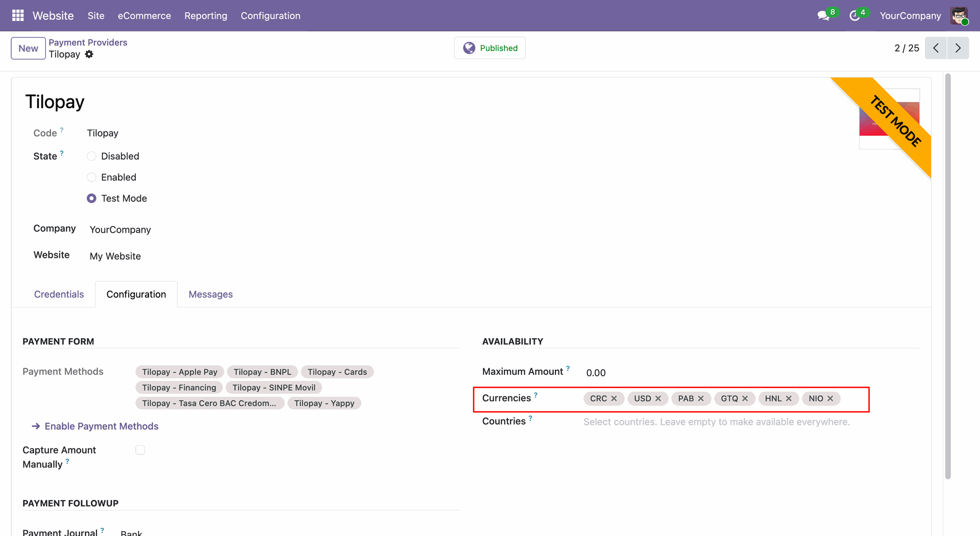The height and width of the screenshot is (536, 980).
Task: Edit the Tilopay name field
Action: pos(55,102)
